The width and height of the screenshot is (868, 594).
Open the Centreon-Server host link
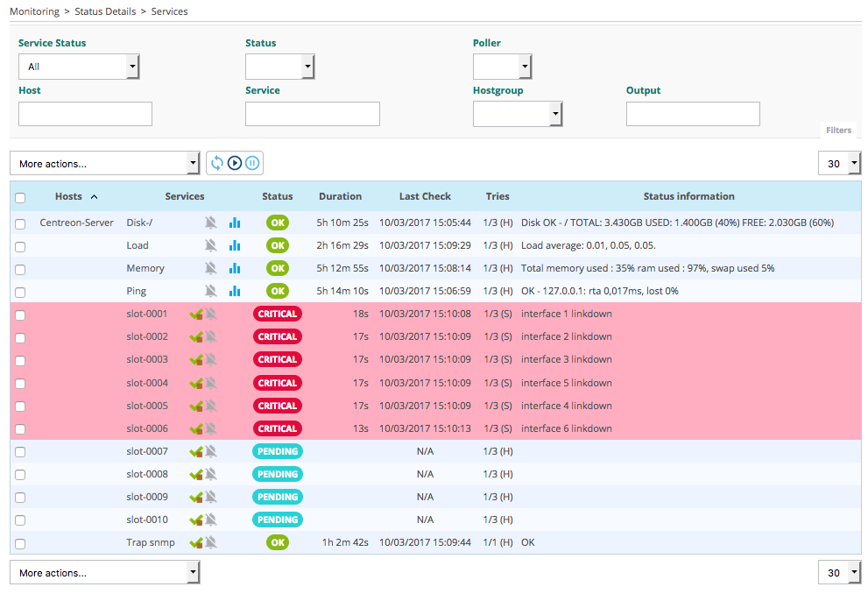coord(76,223)
